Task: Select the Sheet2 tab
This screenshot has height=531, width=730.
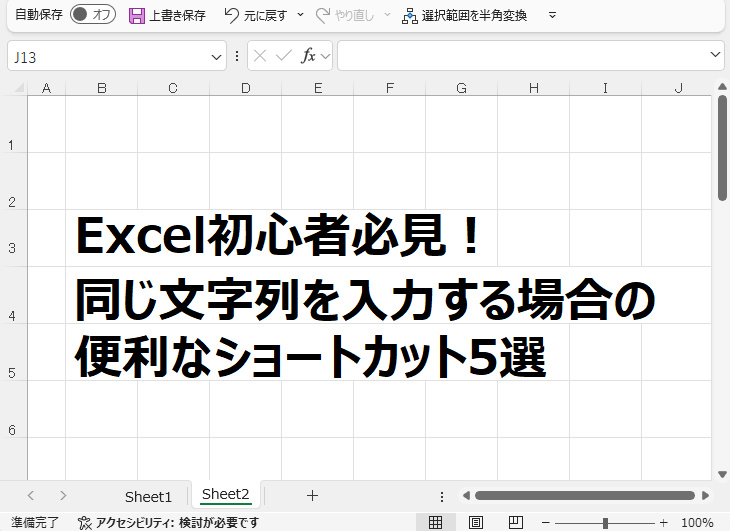Action: [226, 494]
